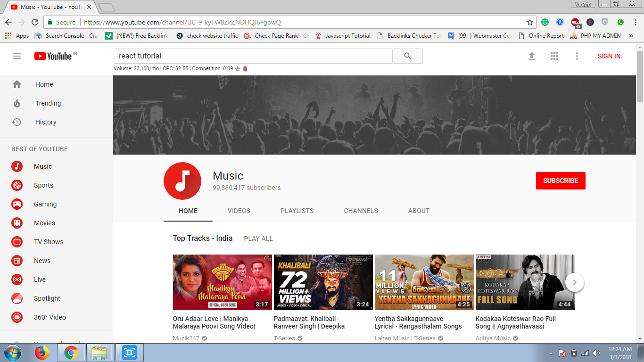Viewport: 644px width, 362px height.
Task: Click the keyword favorite star below search
Action: pos(238,69)
